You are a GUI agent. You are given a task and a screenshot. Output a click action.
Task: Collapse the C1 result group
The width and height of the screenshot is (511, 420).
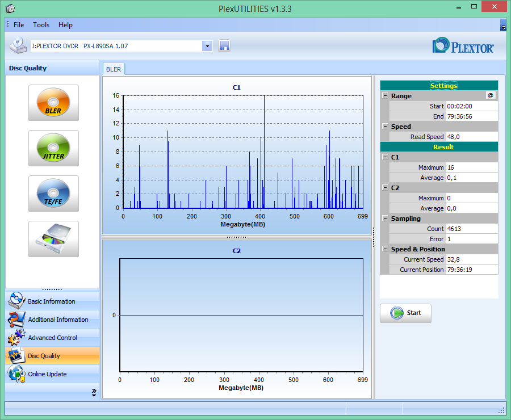[x=385, y=157]
